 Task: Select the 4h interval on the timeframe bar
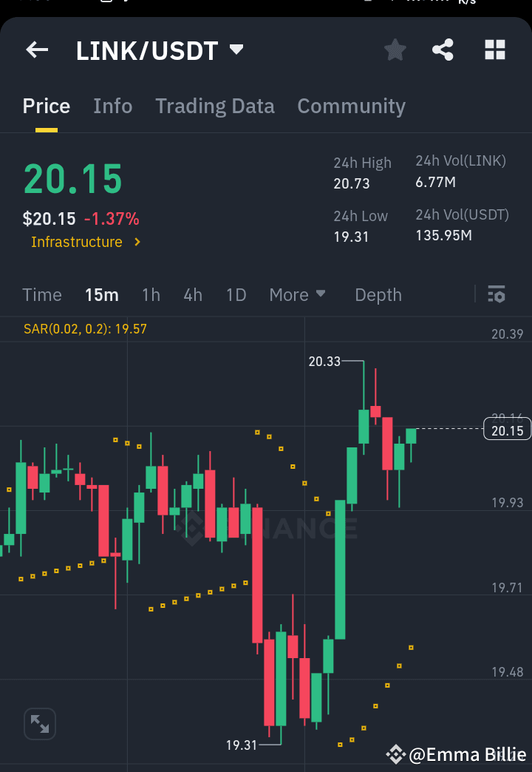tap(192, 294)
